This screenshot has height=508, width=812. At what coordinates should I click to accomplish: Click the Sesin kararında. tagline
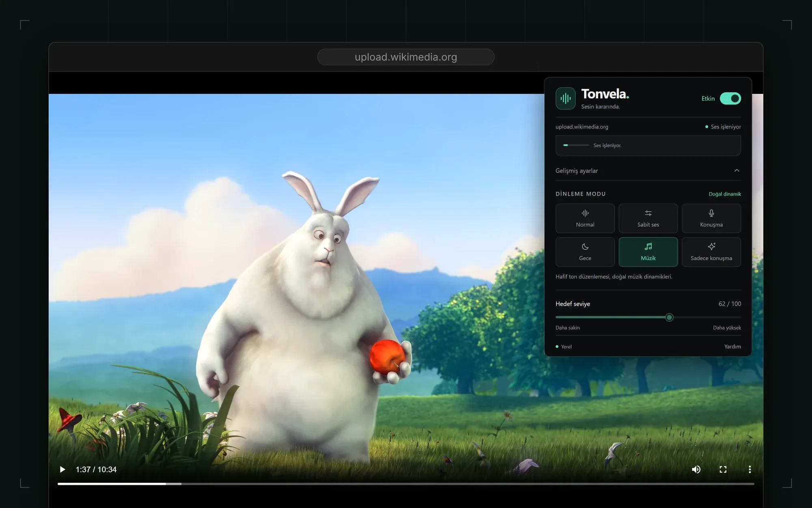(x=600, y=106)
